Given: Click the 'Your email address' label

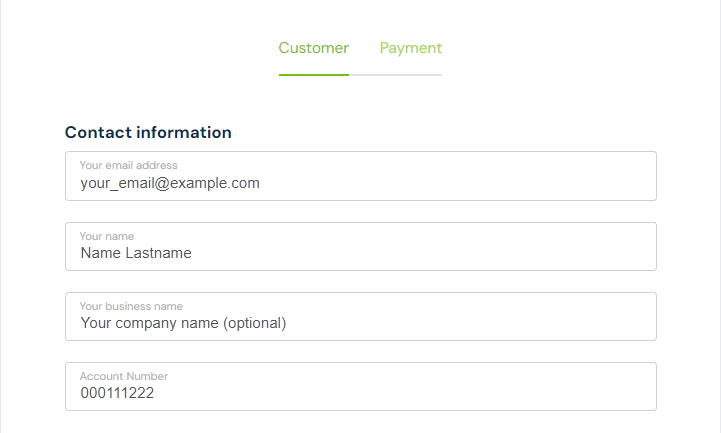Looking at the screenshot, I should (x=128, y=165).
